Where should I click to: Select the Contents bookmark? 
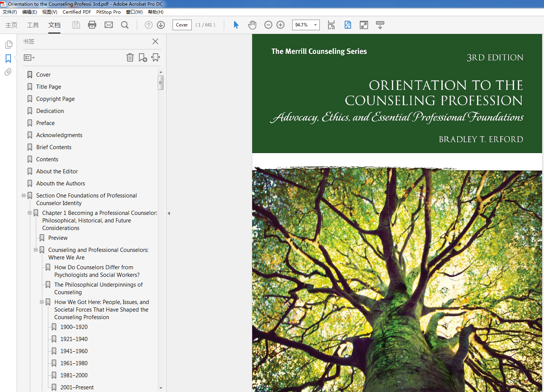[x=47, y=159]
